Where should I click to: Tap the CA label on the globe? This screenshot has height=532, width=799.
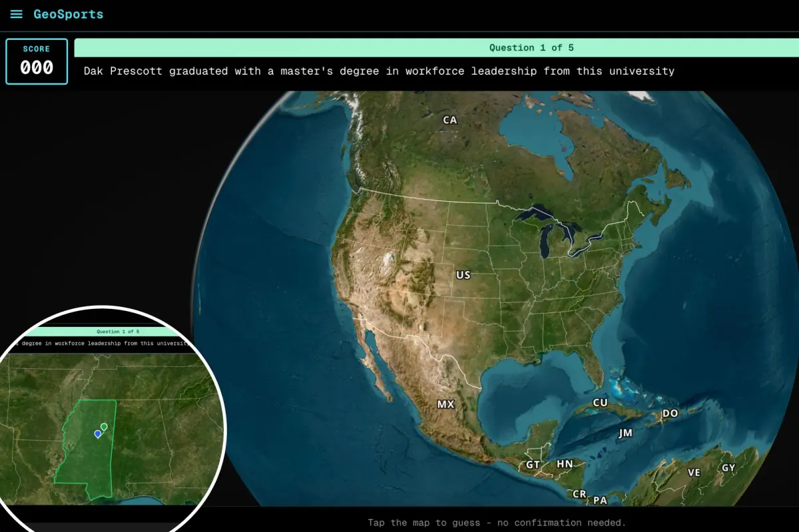tap(450, 120)
